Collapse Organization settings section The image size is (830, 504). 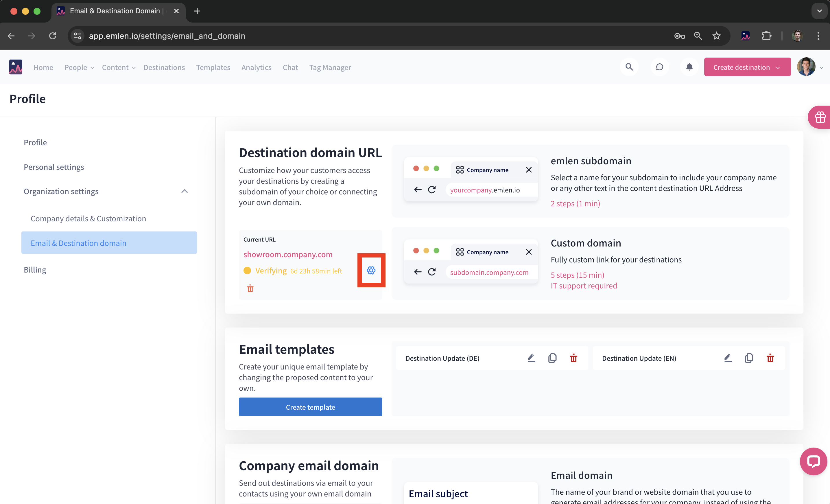[184, 191]
